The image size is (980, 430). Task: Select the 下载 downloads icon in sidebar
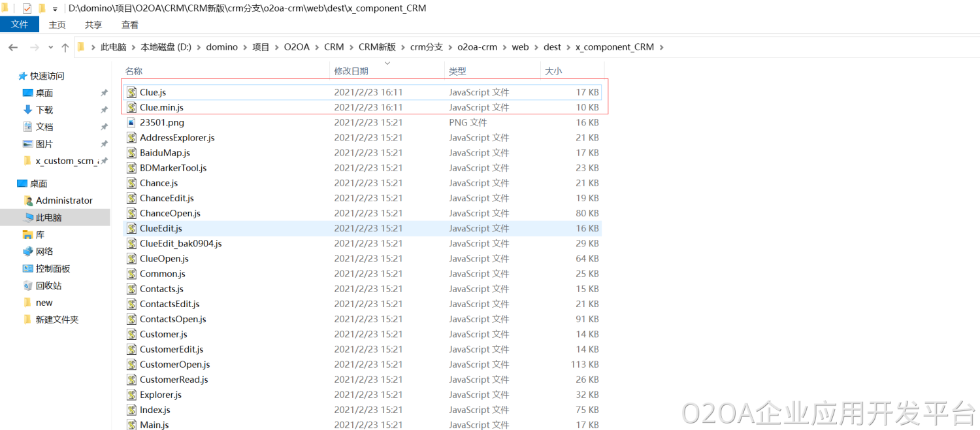27,110
